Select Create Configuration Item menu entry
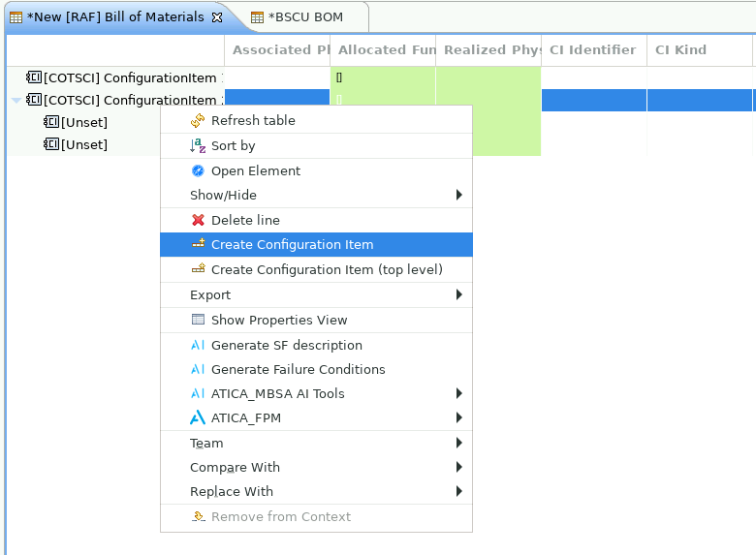Screen dimensions: 756x555 (316, 244)
